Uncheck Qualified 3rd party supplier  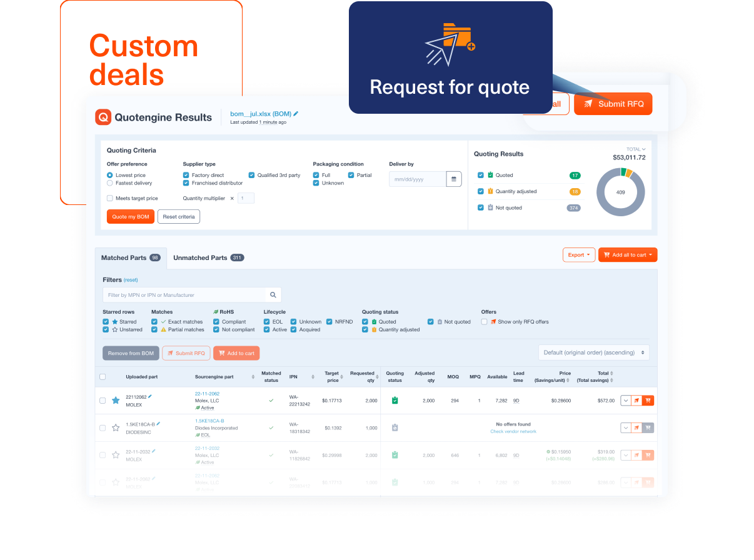(x=252, y=175)
